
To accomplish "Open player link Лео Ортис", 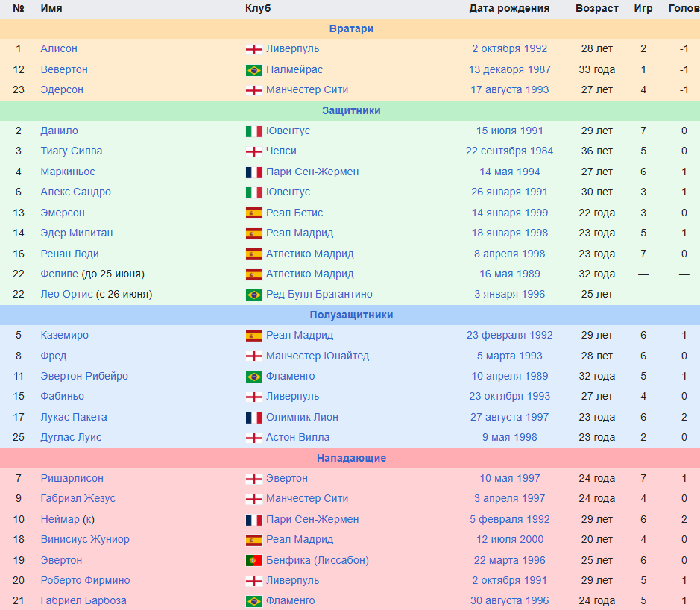I will tap(66, 295).
